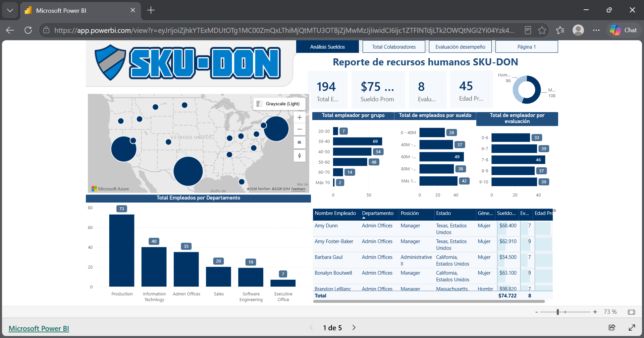Screen dimensions: 644x338
Task: Zoom out on the map with minus button
Action: (300, 129)
